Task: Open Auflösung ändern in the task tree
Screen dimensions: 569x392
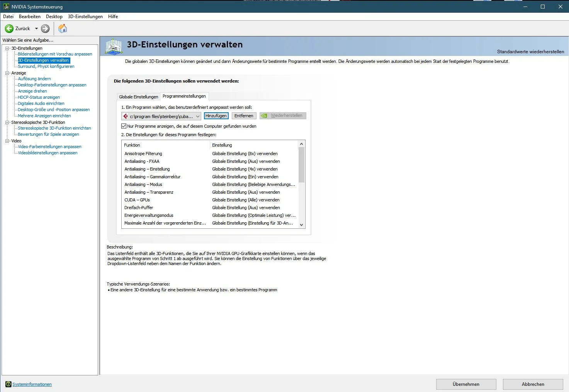Action: pyautogui.click(x=34, y=79)
